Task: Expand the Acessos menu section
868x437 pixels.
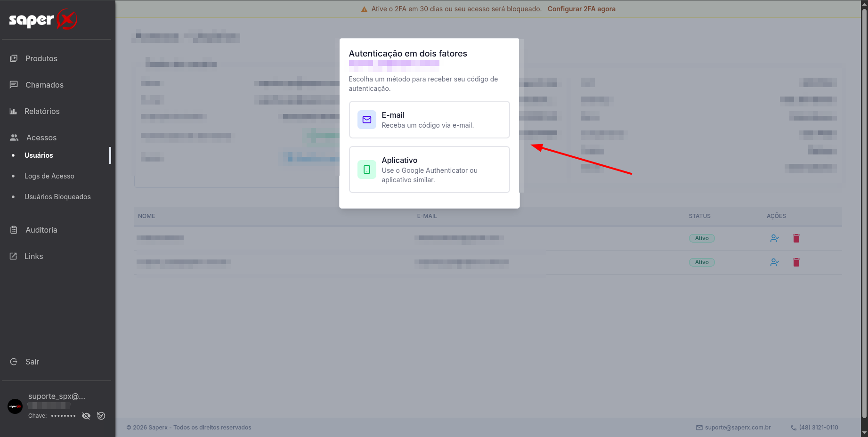Action: pyautogui.click(x=41, y=138)
